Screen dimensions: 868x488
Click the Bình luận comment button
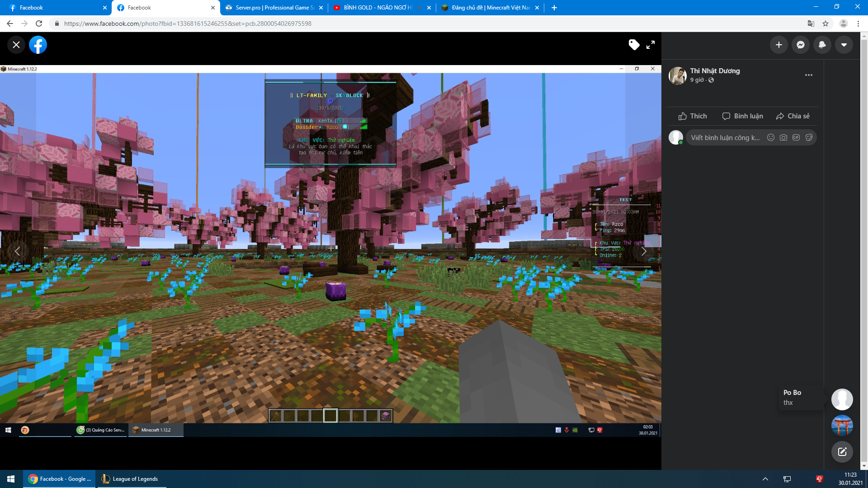click(x=742, y=116)
